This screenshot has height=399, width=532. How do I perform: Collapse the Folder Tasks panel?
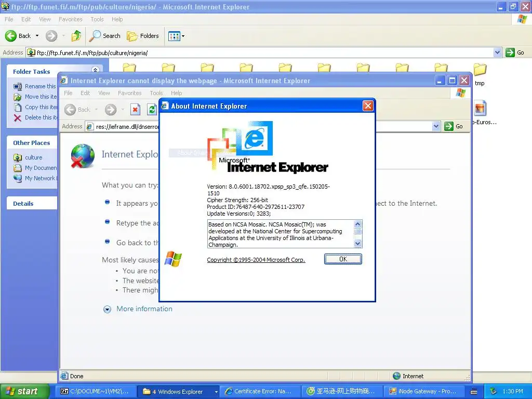tap(96, 70)
